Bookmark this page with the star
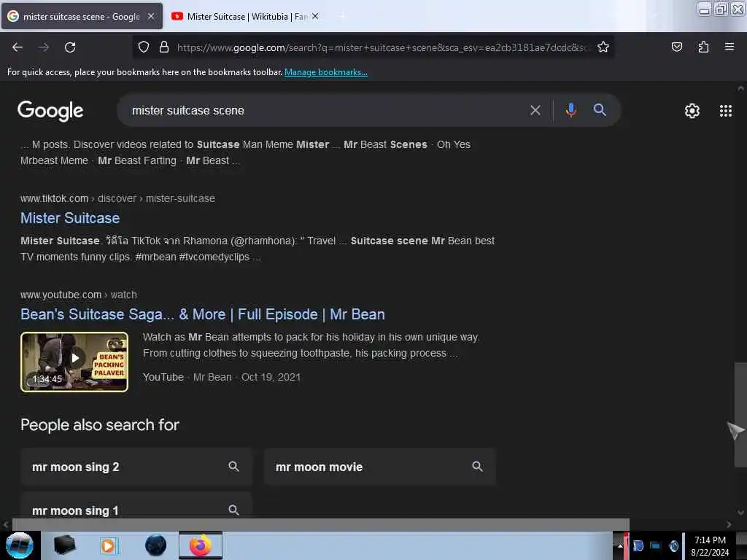The image size is (747, 560). (x=603, y=47)
